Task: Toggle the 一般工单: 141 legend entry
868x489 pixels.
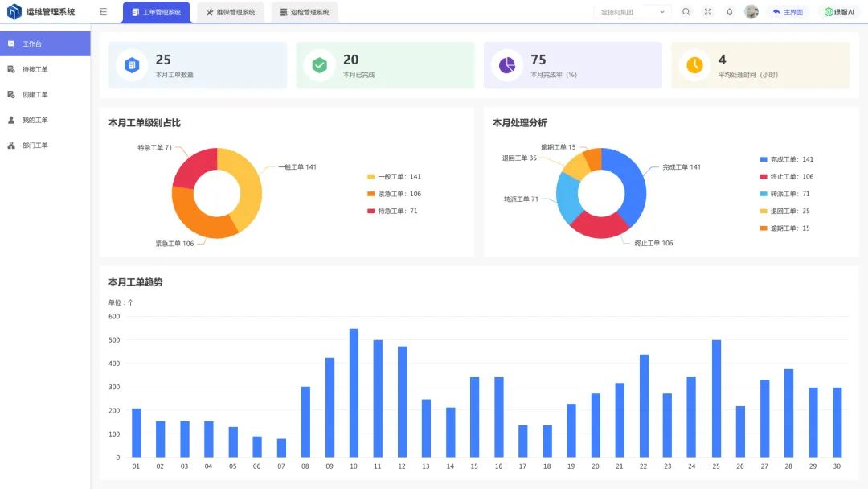Action: [394, 177]
